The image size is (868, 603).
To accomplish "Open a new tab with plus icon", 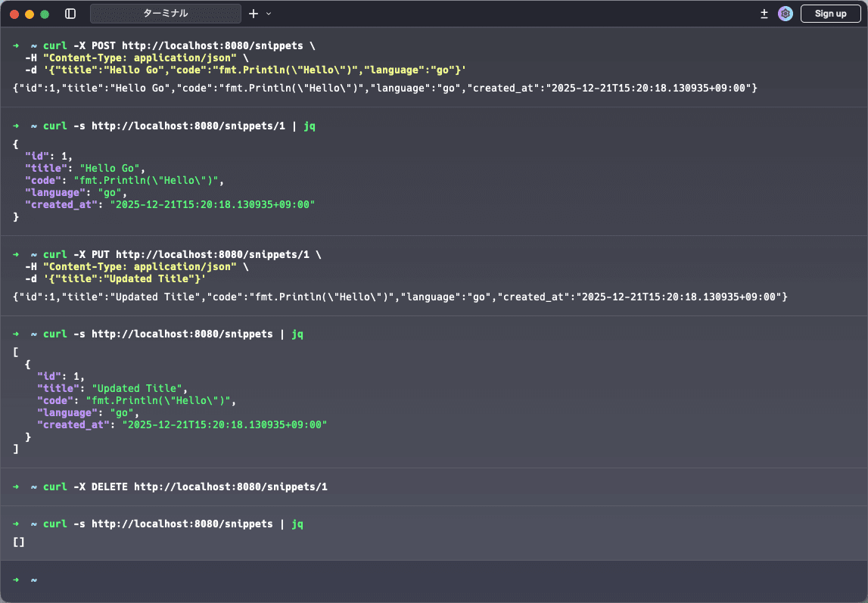I will (x=254, y=14).
